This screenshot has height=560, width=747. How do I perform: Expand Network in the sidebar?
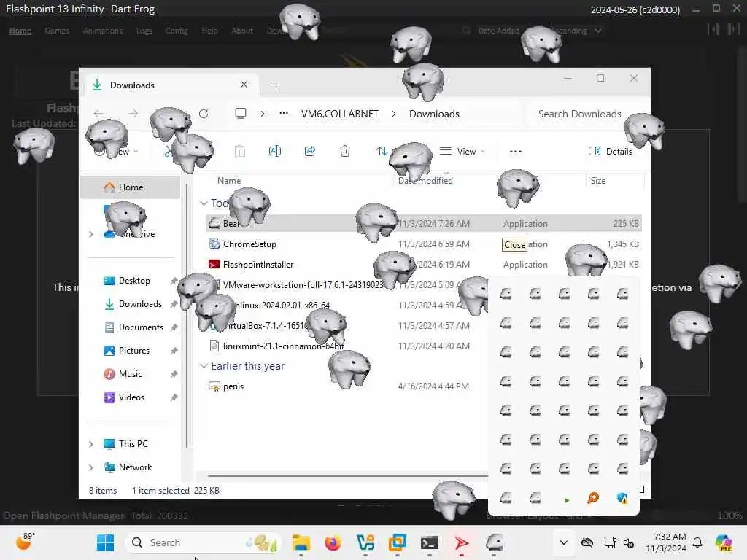pyautogui.click(x=91, y=467)
